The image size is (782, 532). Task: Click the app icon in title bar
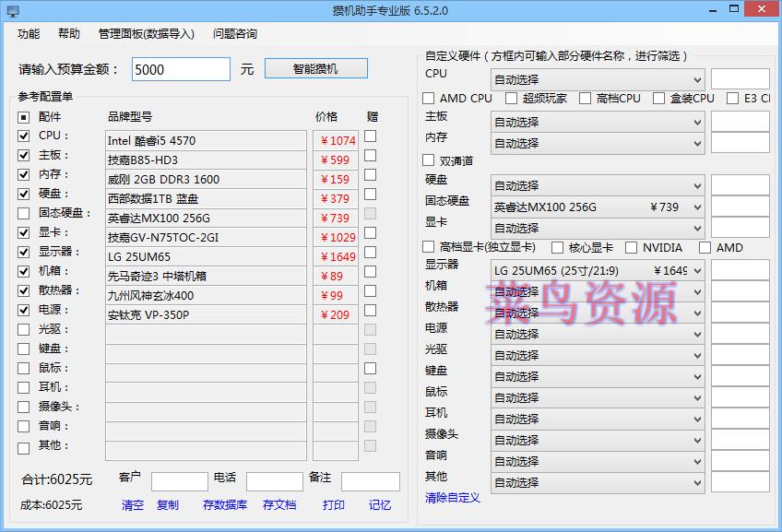pos(13,11)
